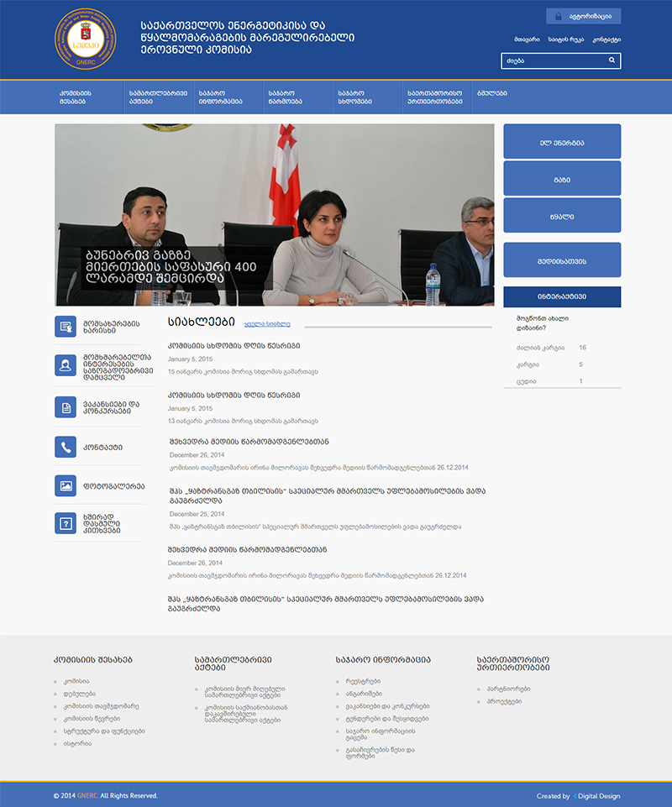This screenshot has height=807, width=672.
Task: Click the search magnifier icon
Action: 612,60
